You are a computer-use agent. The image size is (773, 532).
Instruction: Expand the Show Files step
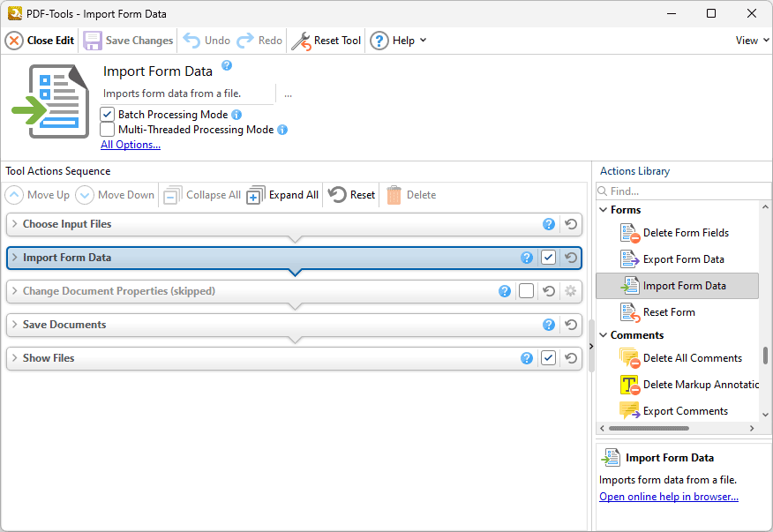point(15,358)
